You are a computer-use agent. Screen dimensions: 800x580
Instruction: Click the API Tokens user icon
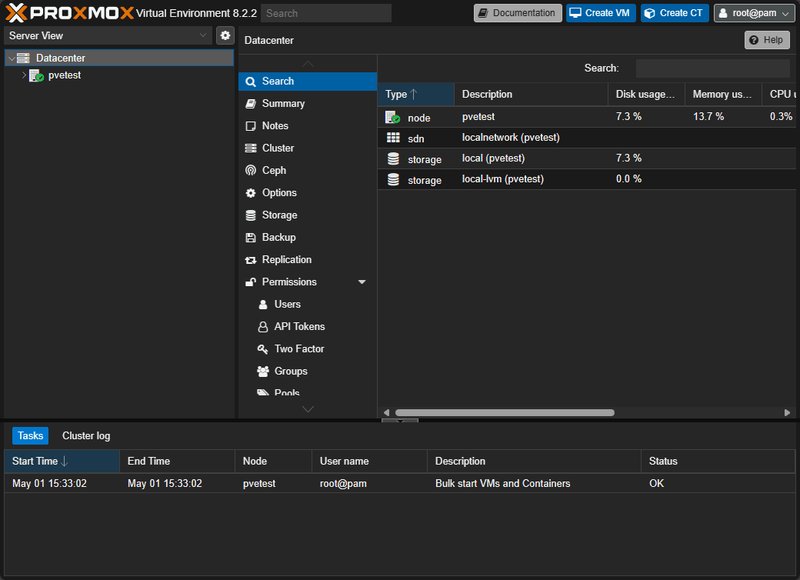click(263, 327)
